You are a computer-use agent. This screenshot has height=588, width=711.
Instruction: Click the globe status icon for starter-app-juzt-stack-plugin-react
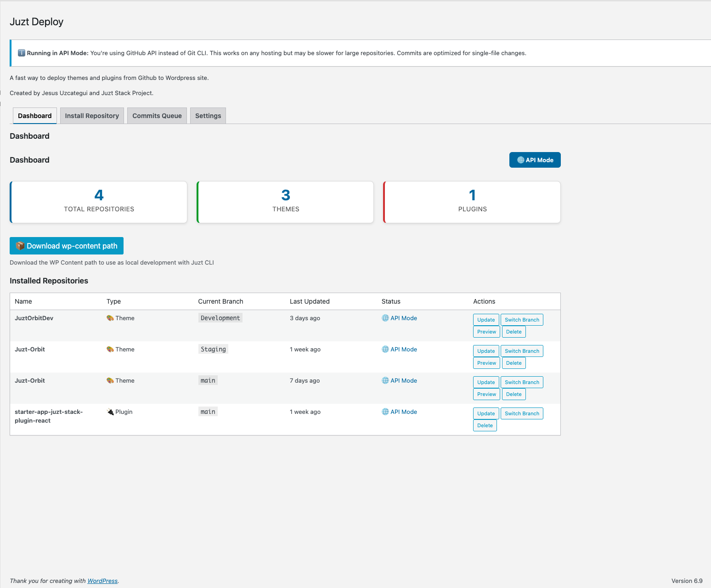[385, 412]
